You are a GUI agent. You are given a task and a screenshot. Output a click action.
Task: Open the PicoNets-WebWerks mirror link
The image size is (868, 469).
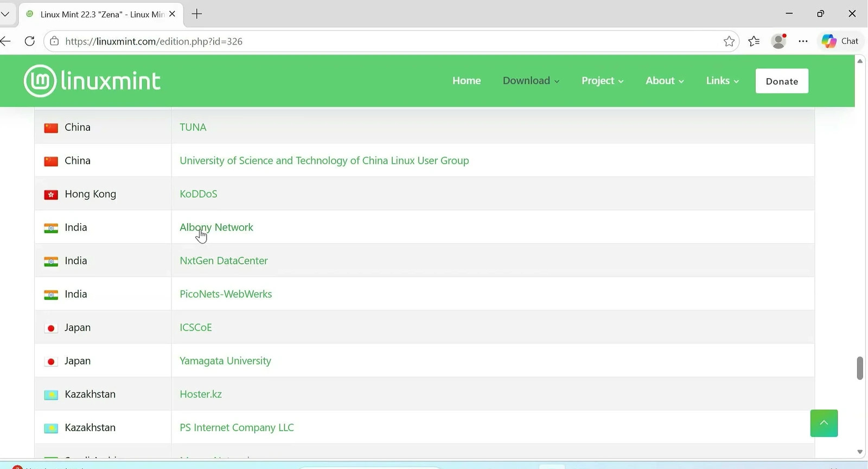(226, 294)
